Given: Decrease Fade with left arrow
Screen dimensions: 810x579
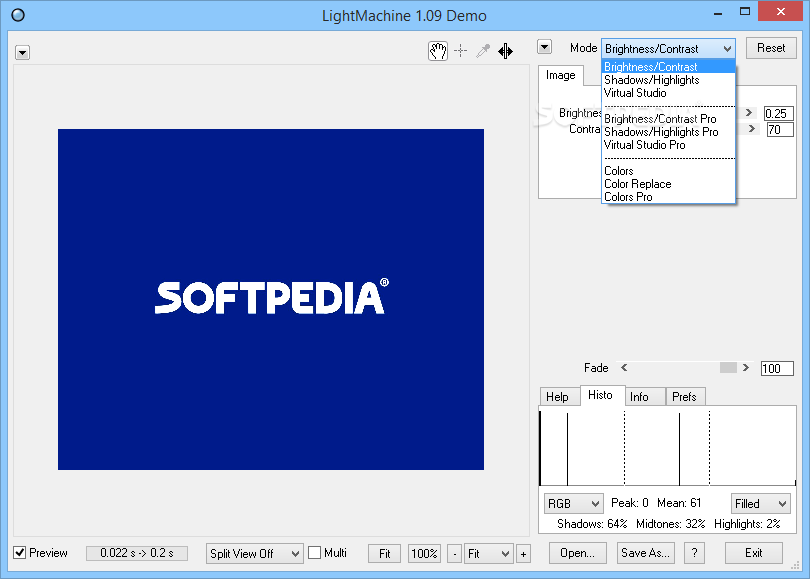Looking at the screenshot, I should [x=624, y=368].
